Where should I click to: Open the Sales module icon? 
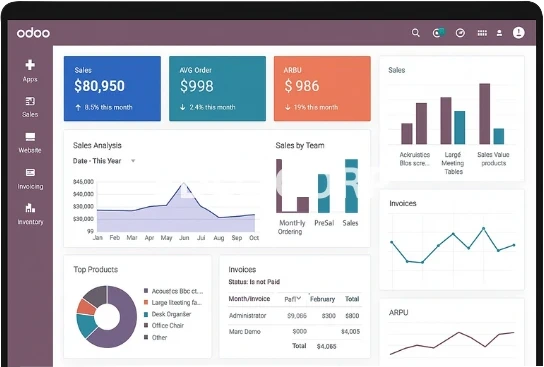coord(30,101)
